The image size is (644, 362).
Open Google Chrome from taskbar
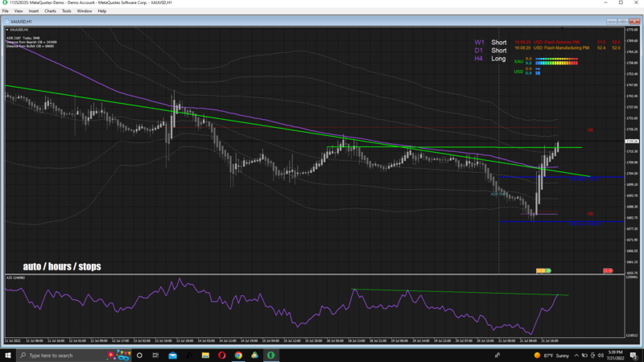click(238, 356)
